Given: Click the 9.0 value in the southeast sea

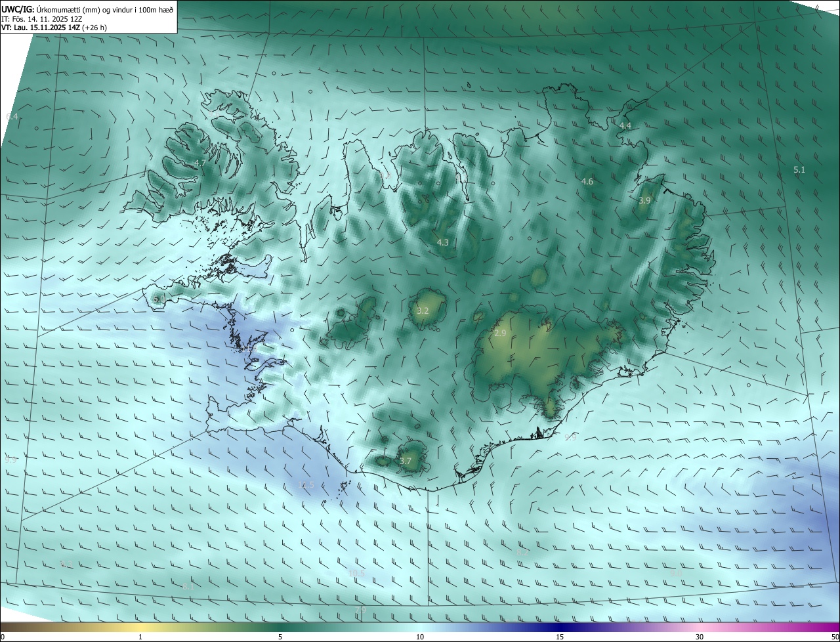Looking at the screenshot, I should click(677, 573).
